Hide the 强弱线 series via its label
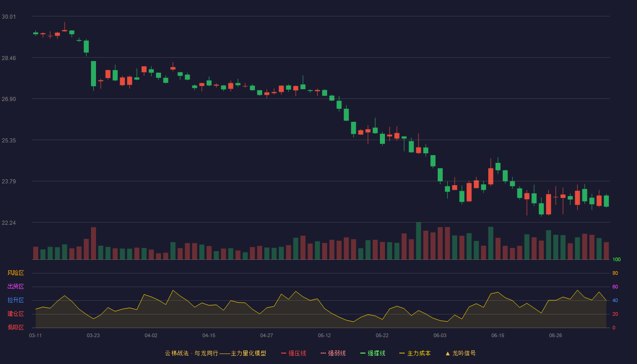 click(337, 353)
